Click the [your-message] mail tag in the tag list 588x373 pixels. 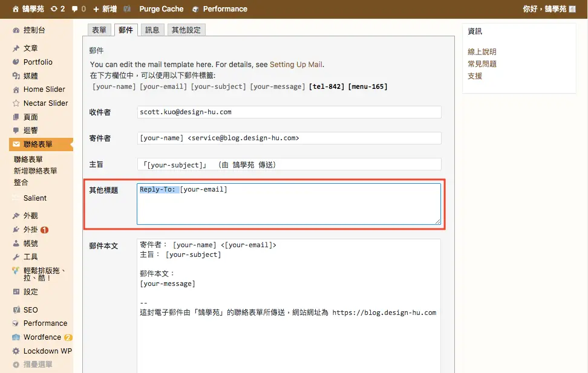click(278, 86)
